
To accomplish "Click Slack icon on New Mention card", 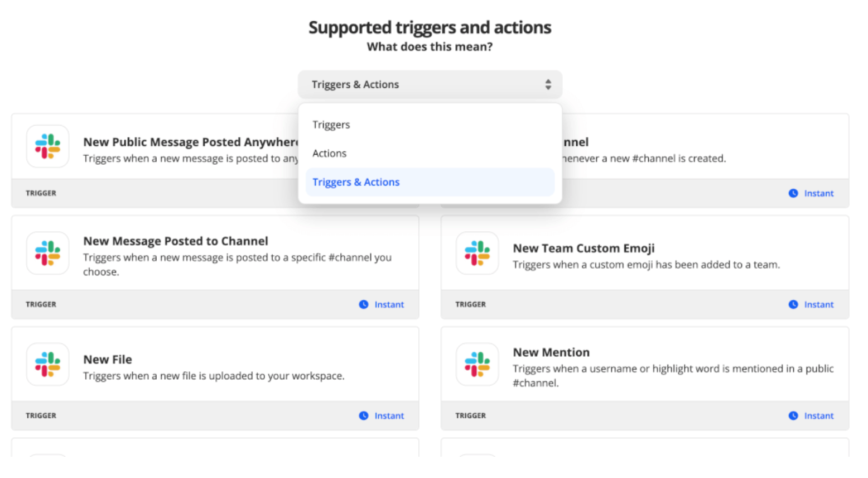I will (478, 364).
